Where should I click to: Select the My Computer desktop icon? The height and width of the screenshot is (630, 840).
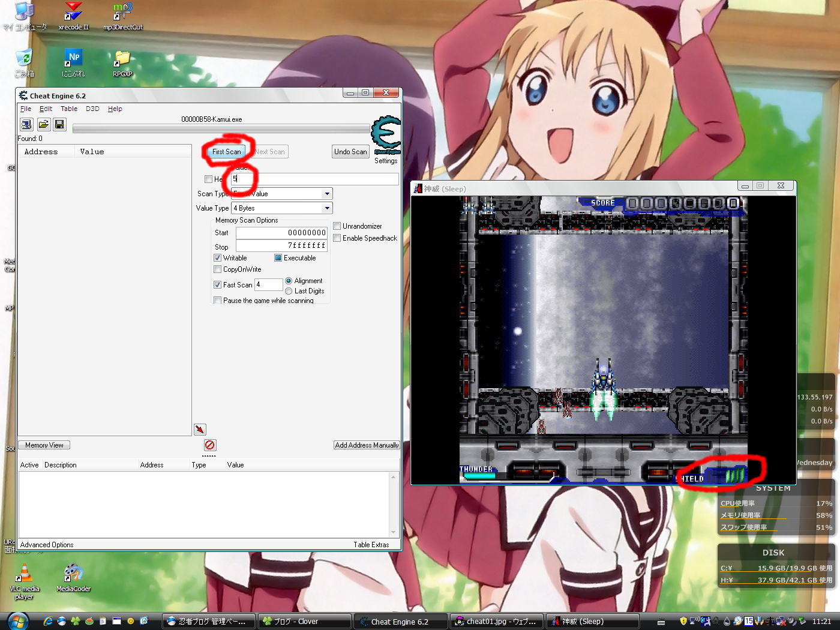[x=25, y=17]
